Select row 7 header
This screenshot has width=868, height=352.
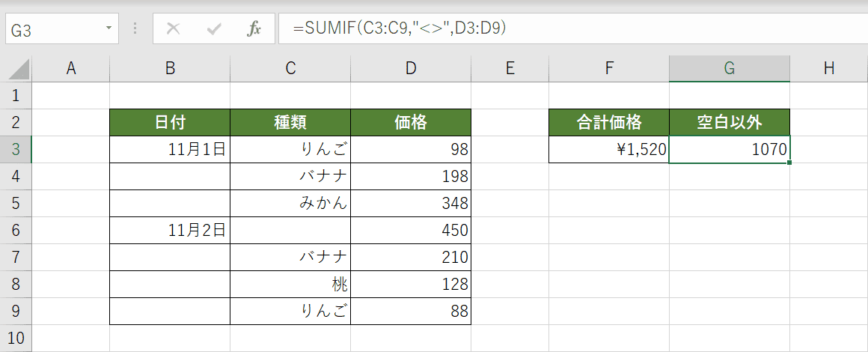coord(16,257)
